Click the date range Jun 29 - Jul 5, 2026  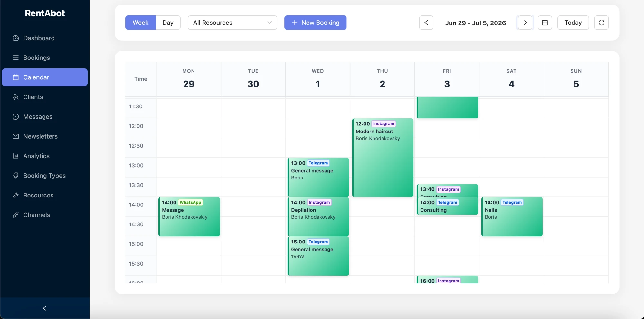pyautogui.click(x=475, y=23)
